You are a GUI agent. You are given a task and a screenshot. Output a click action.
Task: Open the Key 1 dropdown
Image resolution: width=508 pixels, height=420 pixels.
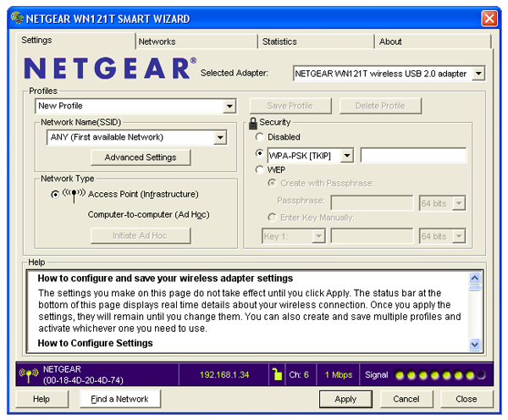coord(319,236)
